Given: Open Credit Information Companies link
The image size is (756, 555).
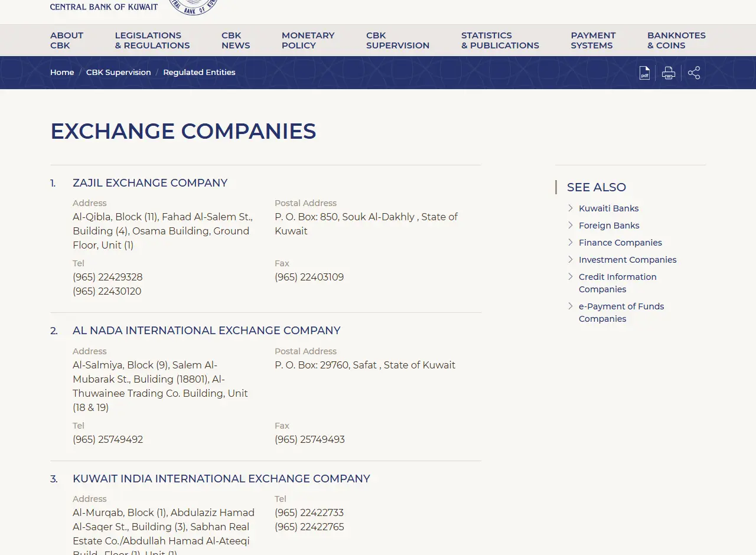Looking at the screenshot, I should point(618,283).
